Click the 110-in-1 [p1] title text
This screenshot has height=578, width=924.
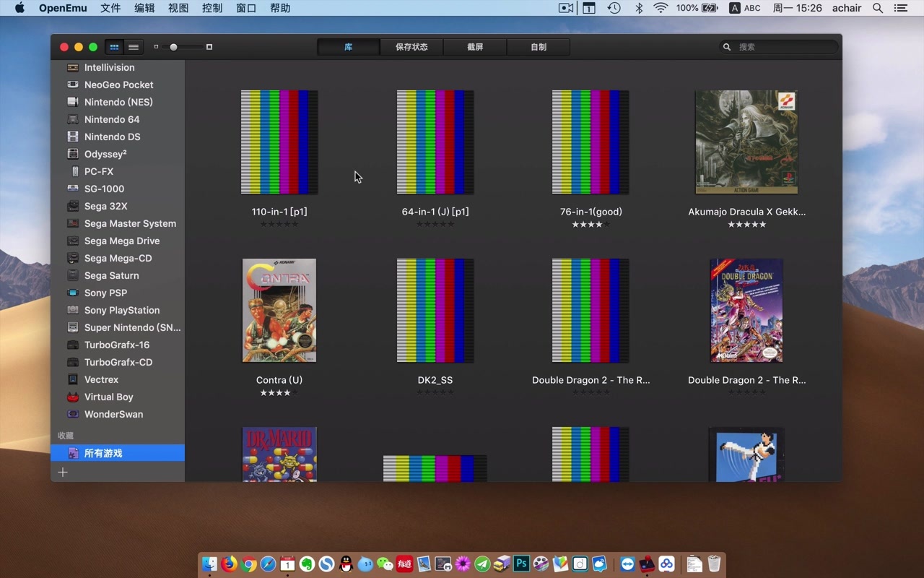point(279,212)
